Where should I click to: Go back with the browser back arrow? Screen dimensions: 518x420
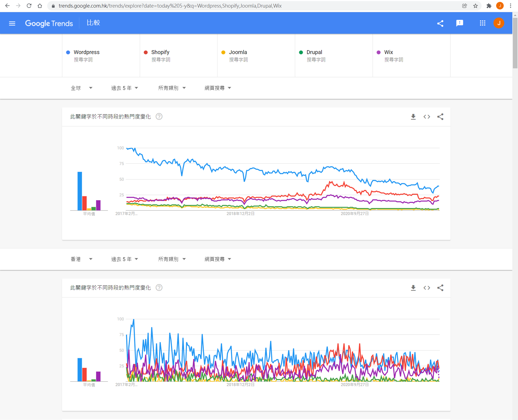[x=7, y=6]
